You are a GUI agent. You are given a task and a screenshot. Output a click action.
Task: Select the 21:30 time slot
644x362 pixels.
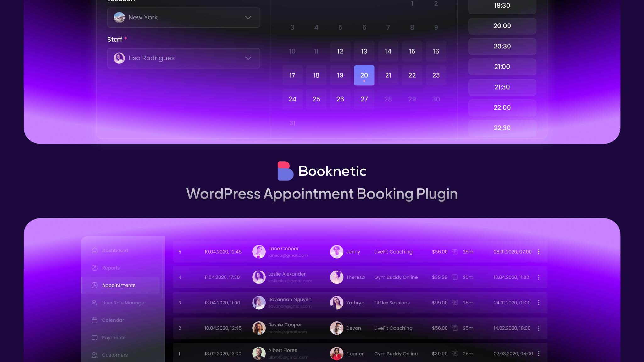click(502, 87)
